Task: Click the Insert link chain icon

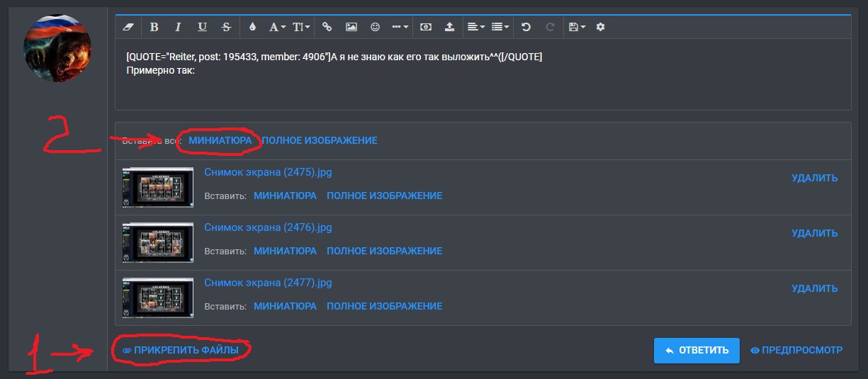Action: click(327, 27)
